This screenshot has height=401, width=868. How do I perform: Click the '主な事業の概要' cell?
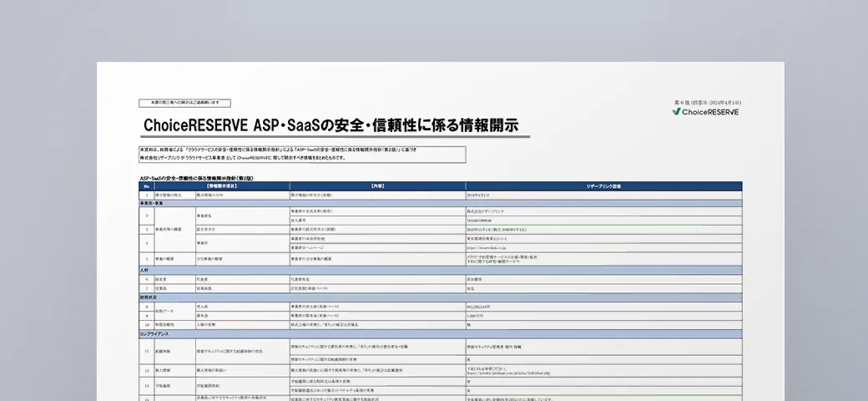pyautogui.click(x=243, y=259)
